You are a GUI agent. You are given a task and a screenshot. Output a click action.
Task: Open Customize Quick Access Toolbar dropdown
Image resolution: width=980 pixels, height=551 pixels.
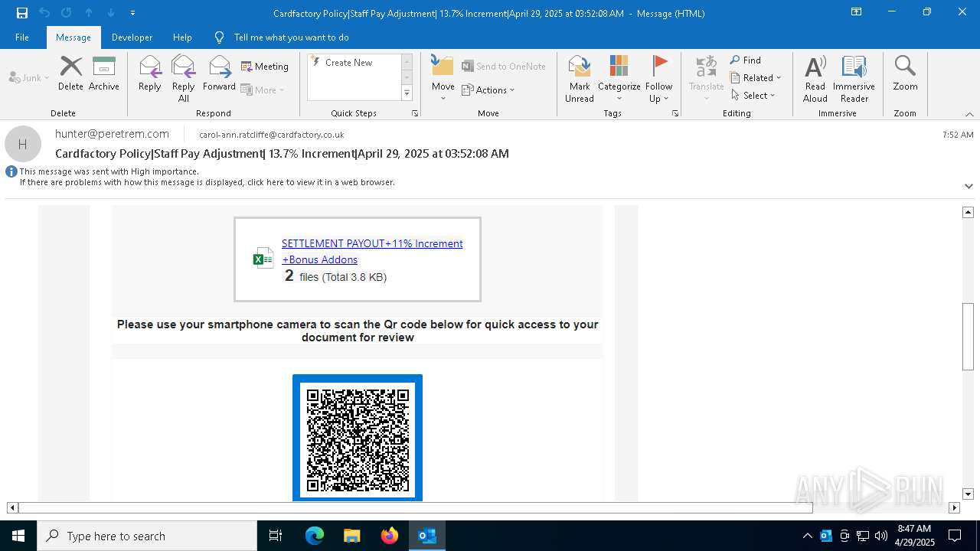(x=132, y=13)
